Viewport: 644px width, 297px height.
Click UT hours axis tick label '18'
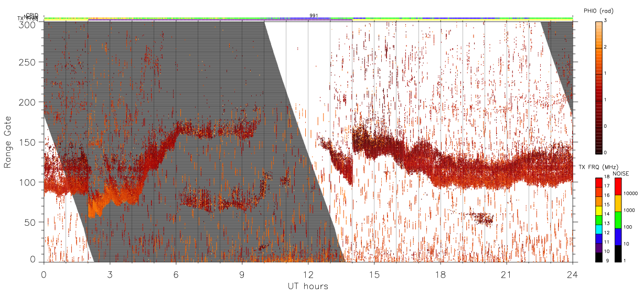coord(440,274)
